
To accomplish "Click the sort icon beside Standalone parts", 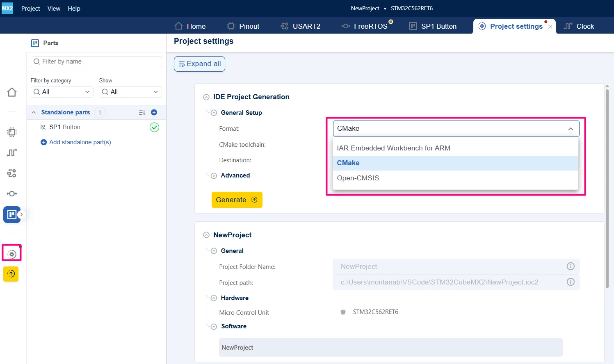I will pos(142,112).
